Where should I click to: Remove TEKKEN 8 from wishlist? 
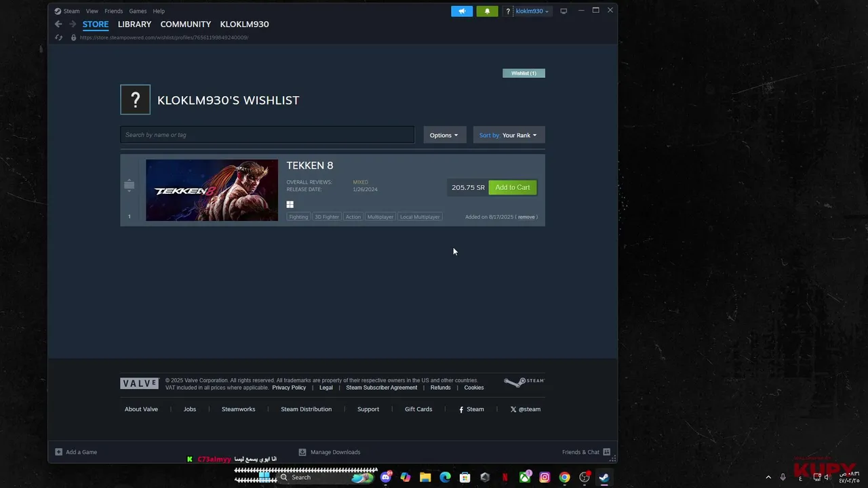pyautogui.click(x=526, y=217)
